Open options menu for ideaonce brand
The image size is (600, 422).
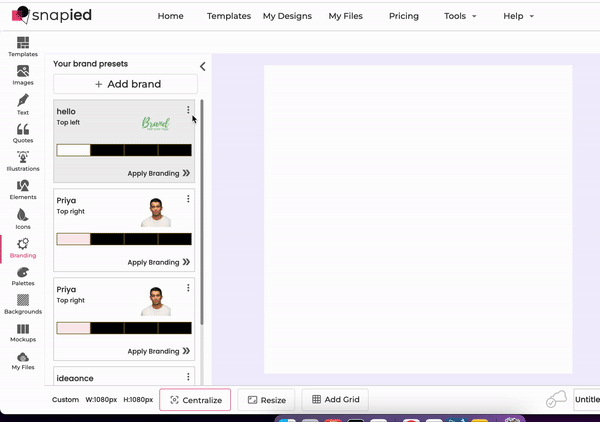coord(188,377)
